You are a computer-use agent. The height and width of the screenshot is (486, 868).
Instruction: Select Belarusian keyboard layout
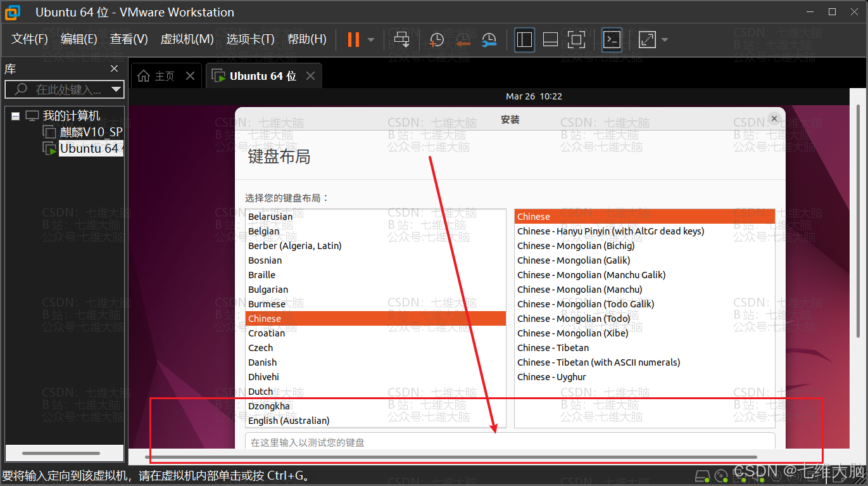[x=375, y=217]
